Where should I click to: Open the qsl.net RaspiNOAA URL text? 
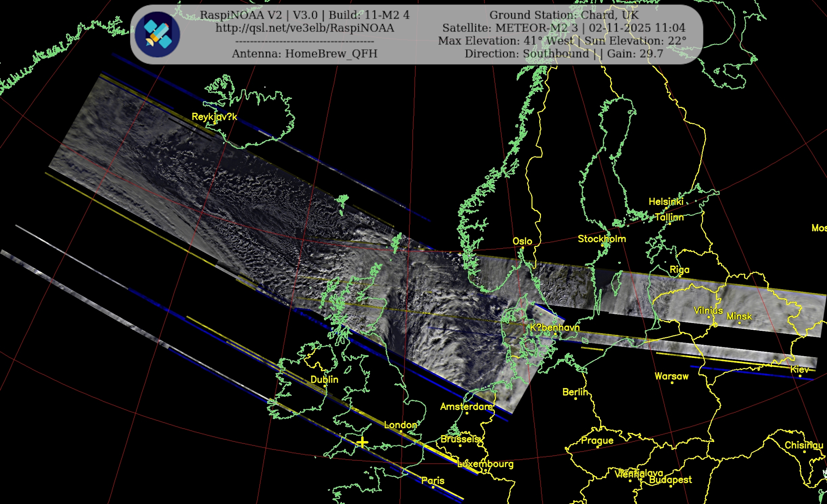point(305,28)
